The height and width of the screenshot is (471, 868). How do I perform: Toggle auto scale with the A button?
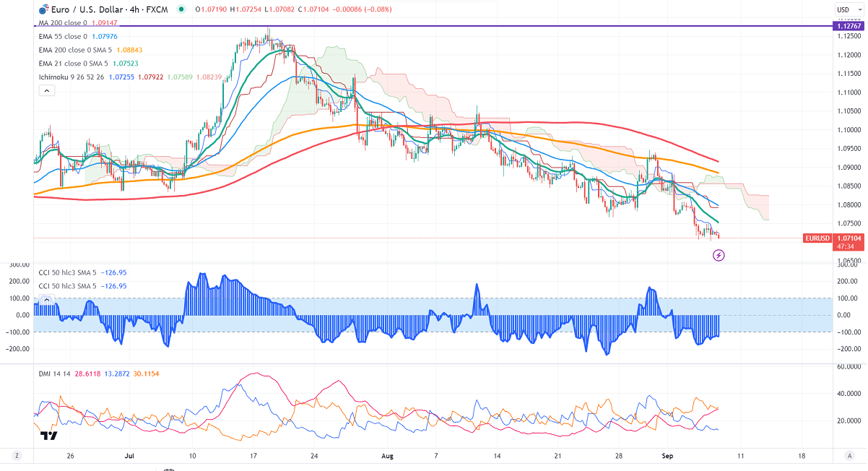pos(850,456)
